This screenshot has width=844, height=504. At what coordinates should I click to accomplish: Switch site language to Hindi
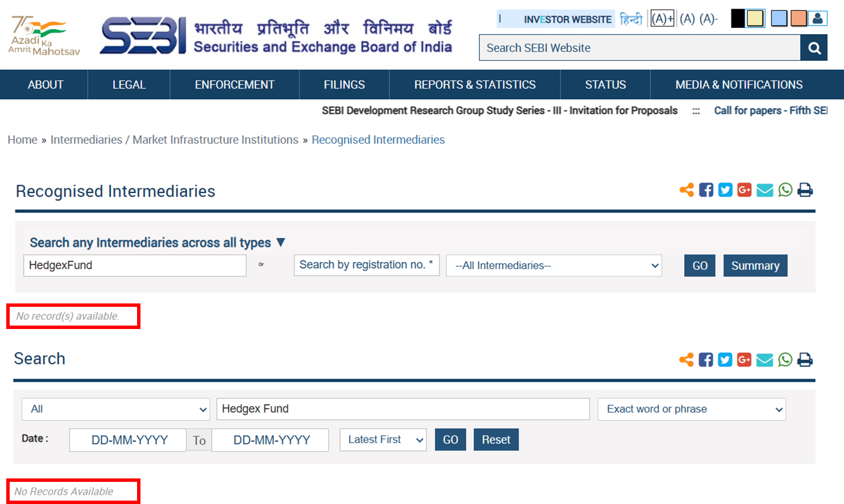[x=631, y=19]
